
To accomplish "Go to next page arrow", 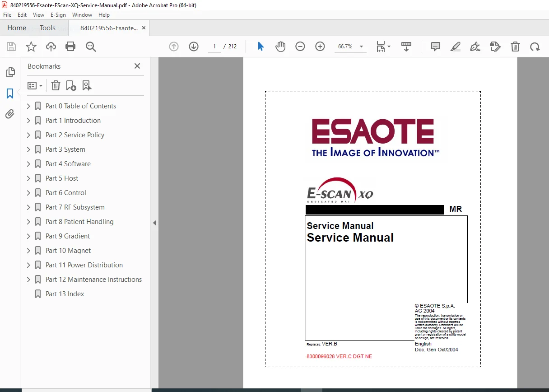I will [194, 47].
